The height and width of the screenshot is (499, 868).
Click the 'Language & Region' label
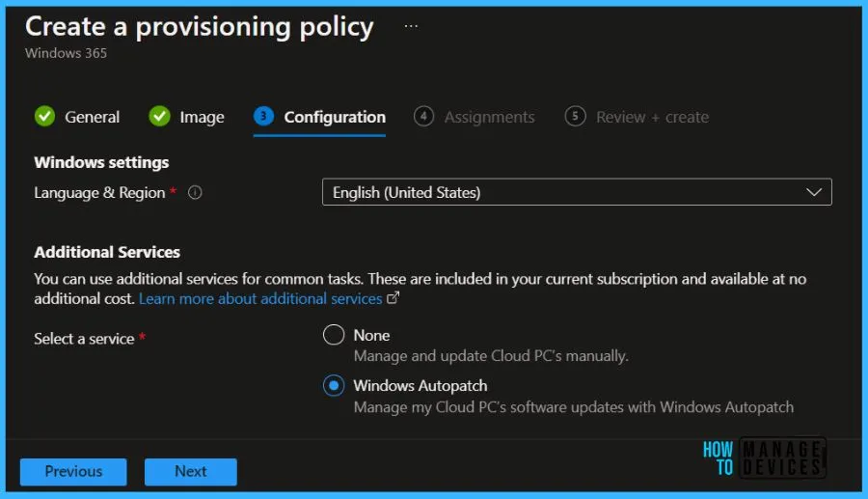point(99,193)
